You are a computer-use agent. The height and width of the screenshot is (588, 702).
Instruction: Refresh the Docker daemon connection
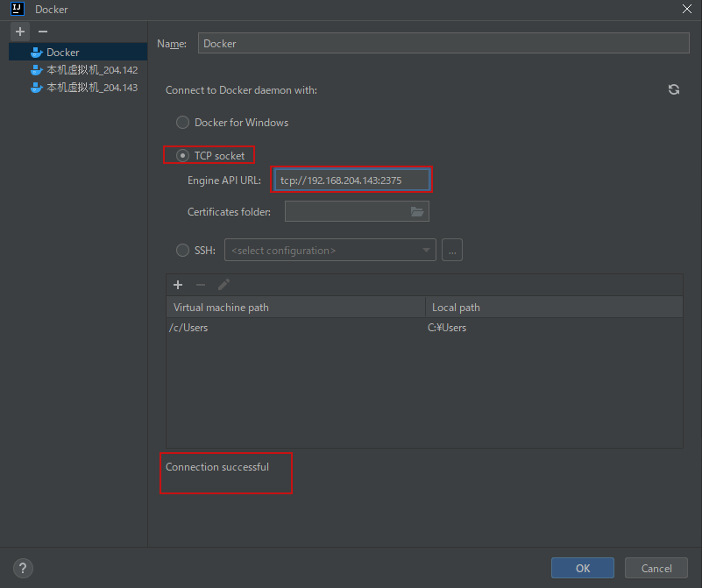pos(674,89)
